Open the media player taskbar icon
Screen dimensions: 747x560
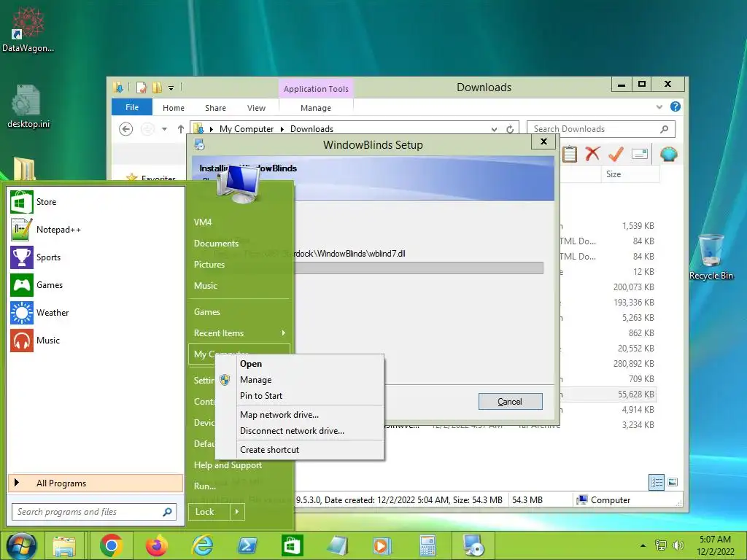point(382,545)
